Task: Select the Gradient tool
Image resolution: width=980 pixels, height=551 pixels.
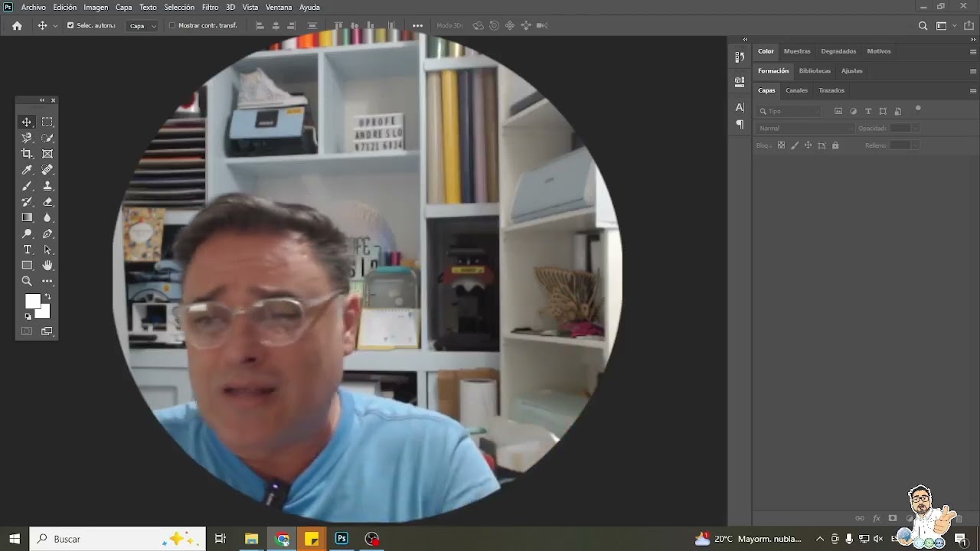Action: [27, 218]
